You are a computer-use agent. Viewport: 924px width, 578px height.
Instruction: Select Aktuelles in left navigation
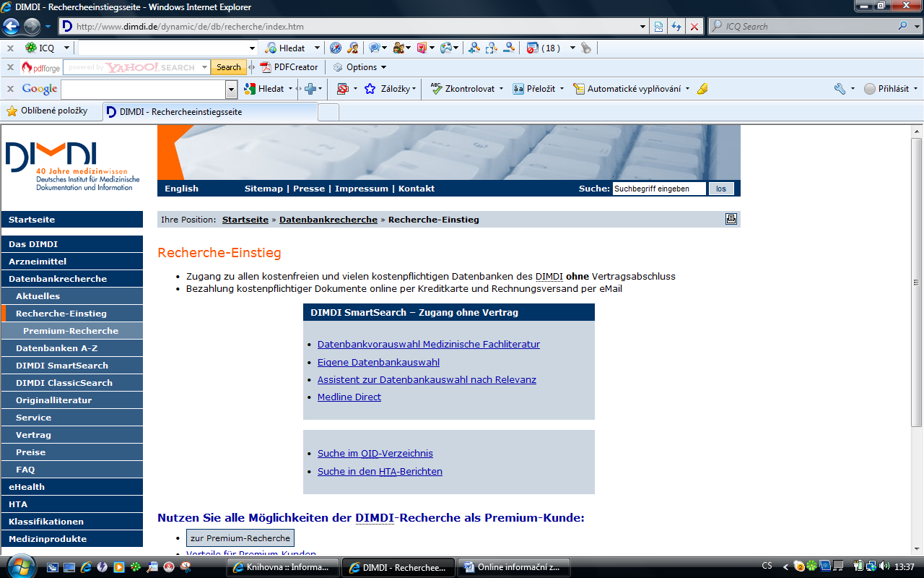click(x=72, y=296)
